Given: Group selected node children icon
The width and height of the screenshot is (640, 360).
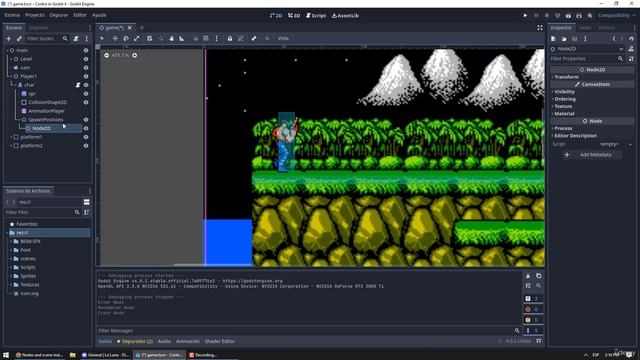Looking at the screenshot, I should coord(241,38).
